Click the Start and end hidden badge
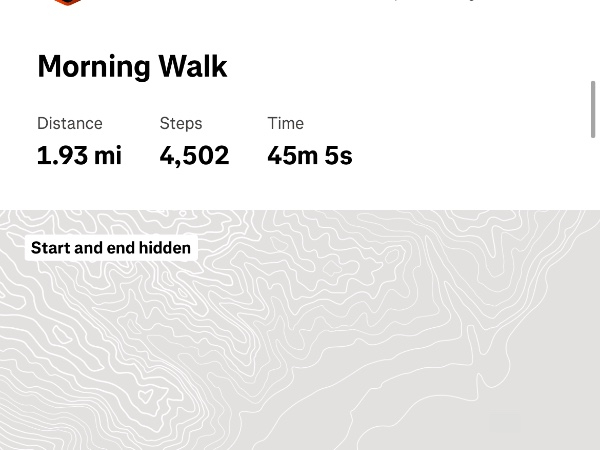 111,248
